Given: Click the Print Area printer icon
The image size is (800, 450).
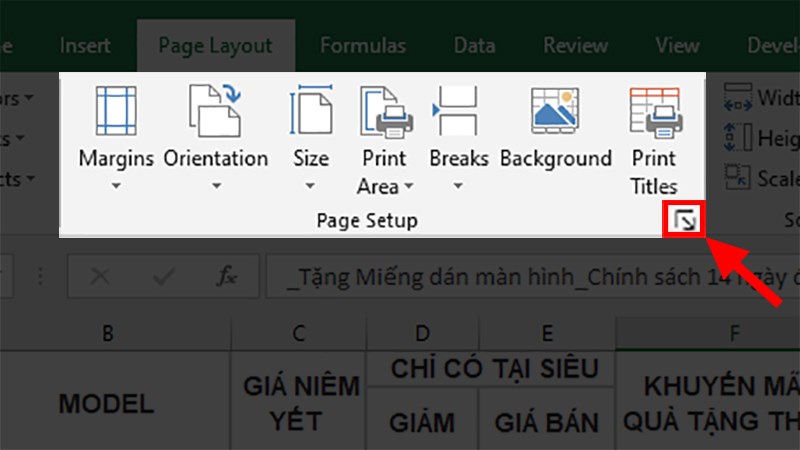Looking at the screenshot, I should (x=386, y=112).
